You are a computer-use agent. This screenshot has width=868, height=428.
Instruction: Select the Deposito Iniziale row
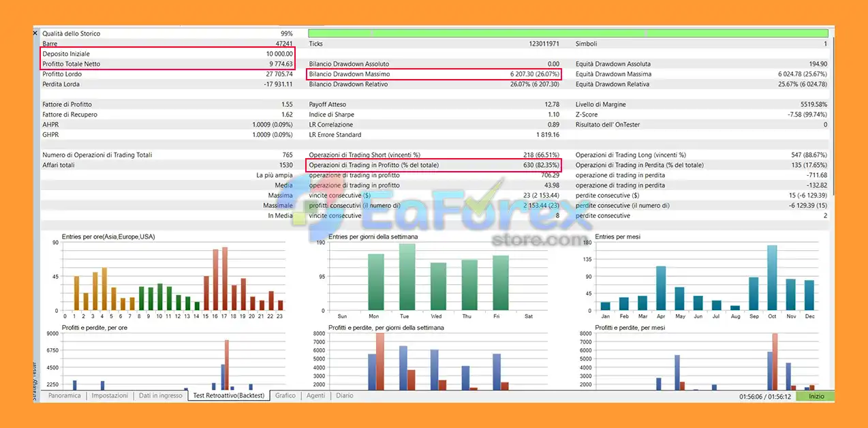tap(167, 54)
